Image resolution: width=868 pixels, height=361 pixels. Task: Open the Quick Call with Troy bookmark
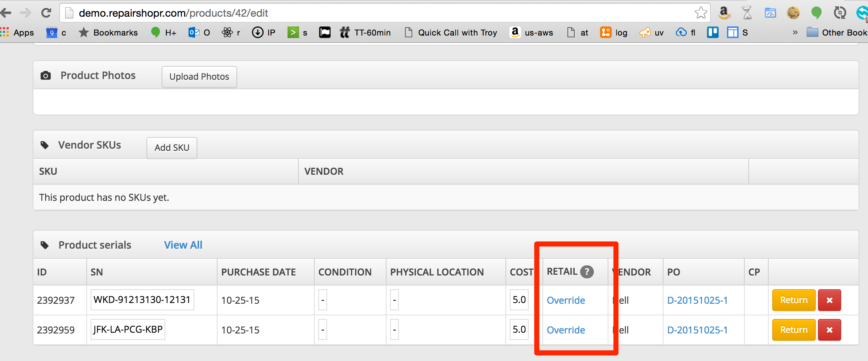[451, 33]
